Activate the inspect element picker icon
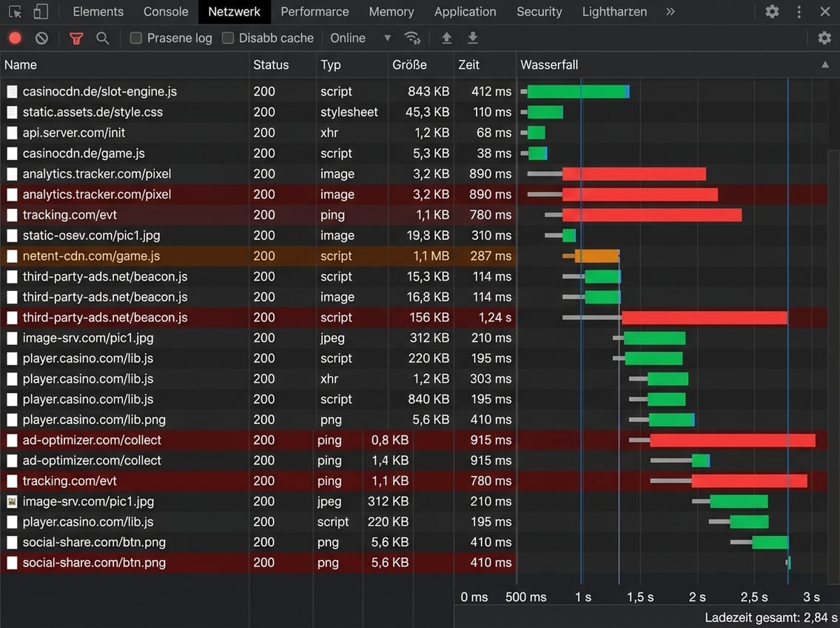The image size is (840, 628). [x=15, y=11]
